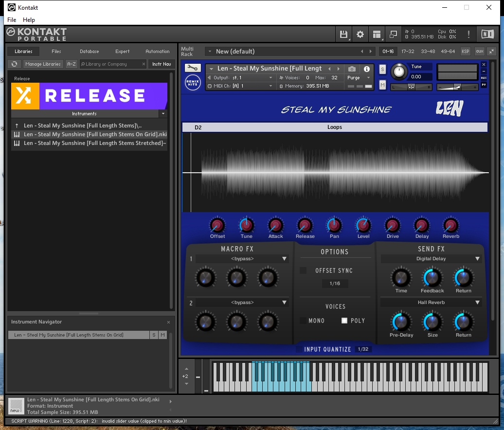Screen dimensions: 504x430
Task: Minimize the instrument with the minus icon
Action: click(x=484, y=71)
